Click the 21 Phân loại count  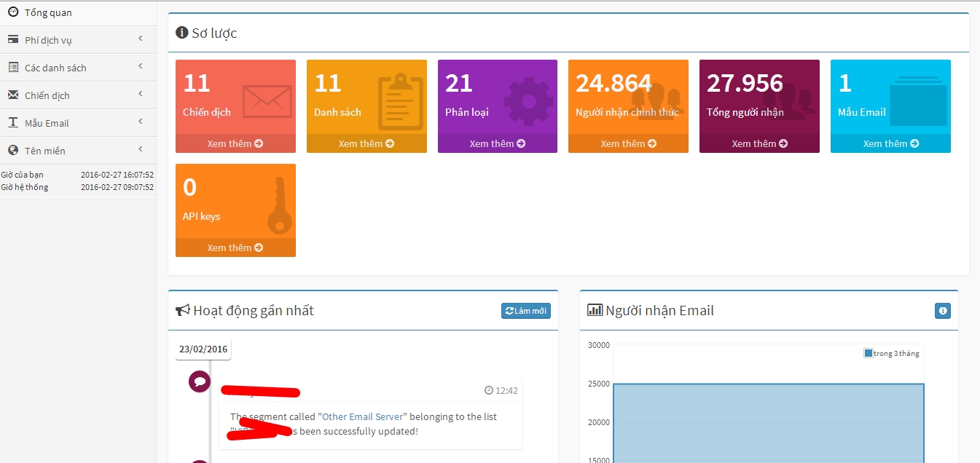pyautogui.click(x=459, y=83)
